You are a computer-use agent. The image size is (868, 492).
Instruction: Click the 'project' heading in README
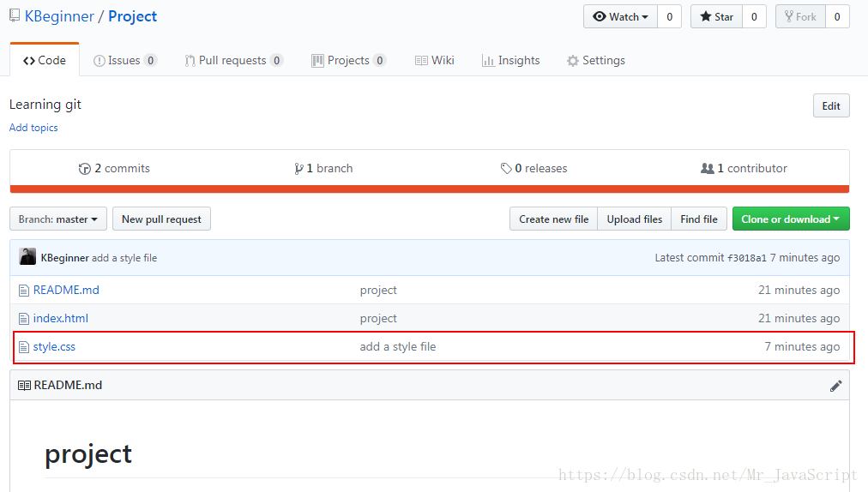click(88, 455)
